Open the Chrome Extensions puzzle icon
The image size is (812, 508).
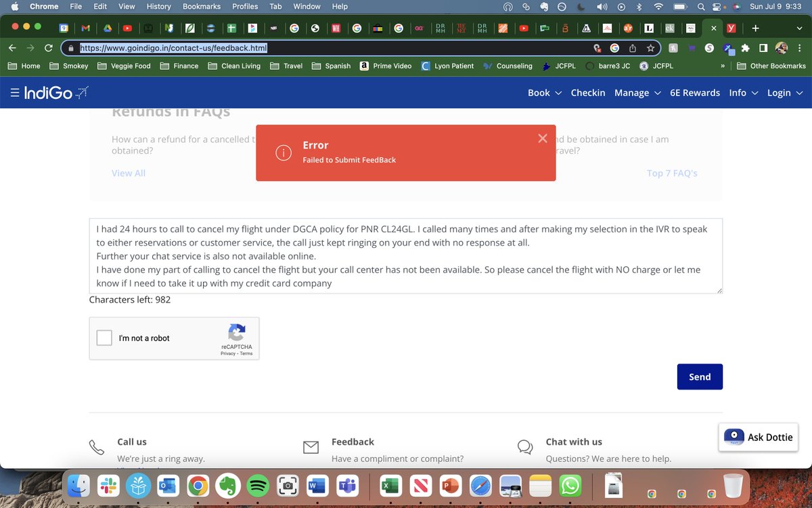(x=746, y=48)
